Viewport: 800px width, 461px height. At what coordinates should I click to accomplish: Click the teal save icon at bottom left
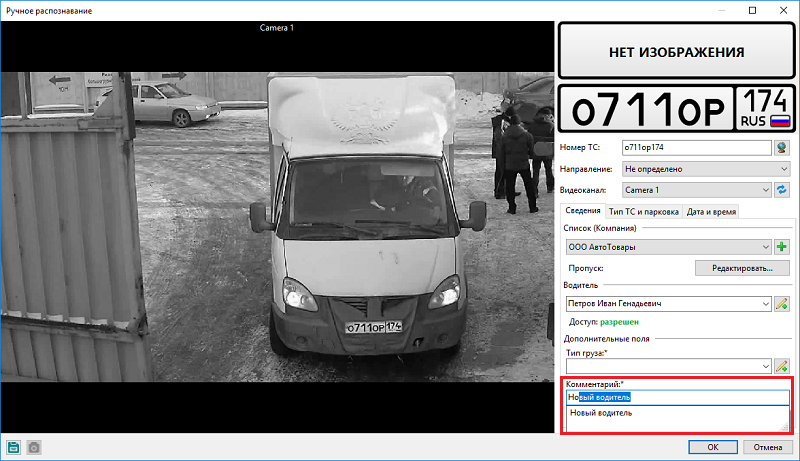pyautogui.click(x=14, y=447)
